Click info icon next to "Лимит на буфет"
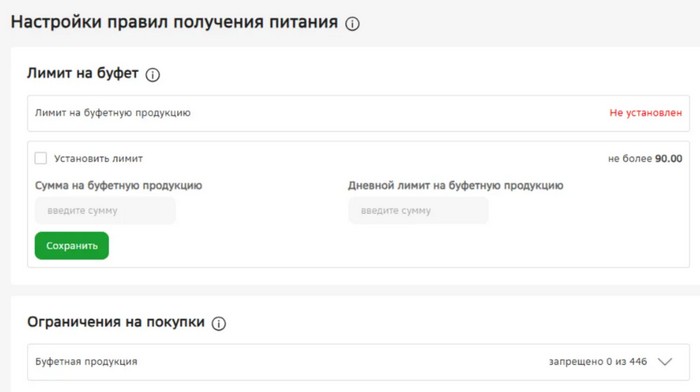The image size is (700, 392). pyautogui.click(x=153, y=75)
